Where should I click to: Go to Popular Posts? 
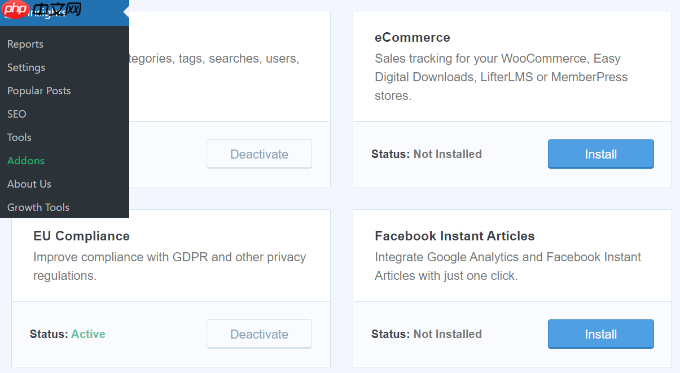click(39, 91)
